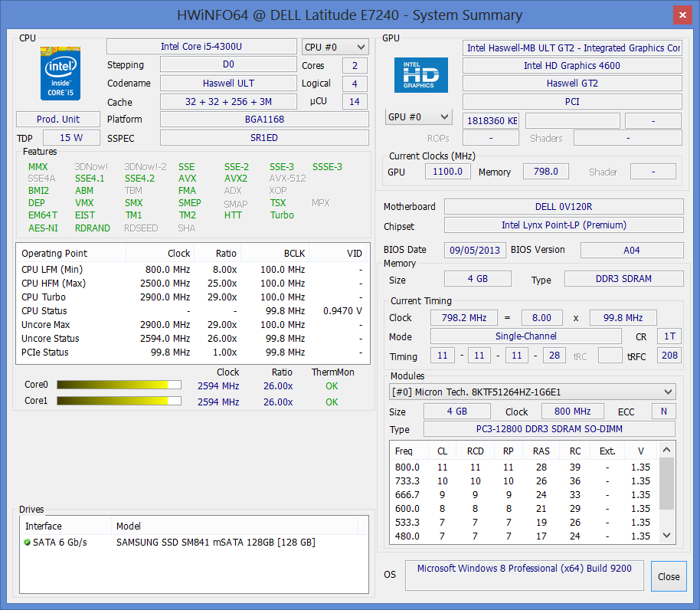Click the GPU PCI bus field
This screenshot has width=700, height=610.
(572, 102)
